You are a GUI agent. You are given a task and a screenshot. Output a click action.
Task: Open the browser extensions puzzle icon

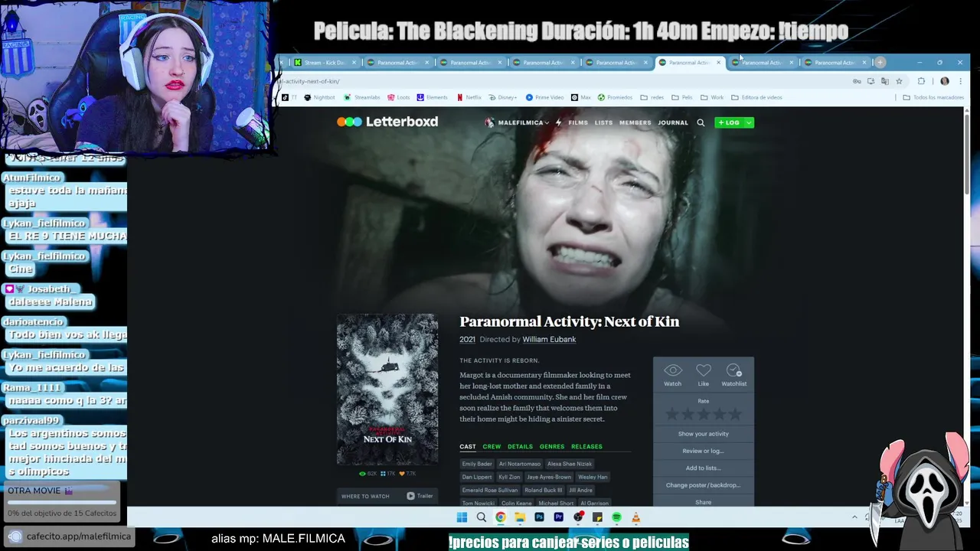click(x=921, y=81)
